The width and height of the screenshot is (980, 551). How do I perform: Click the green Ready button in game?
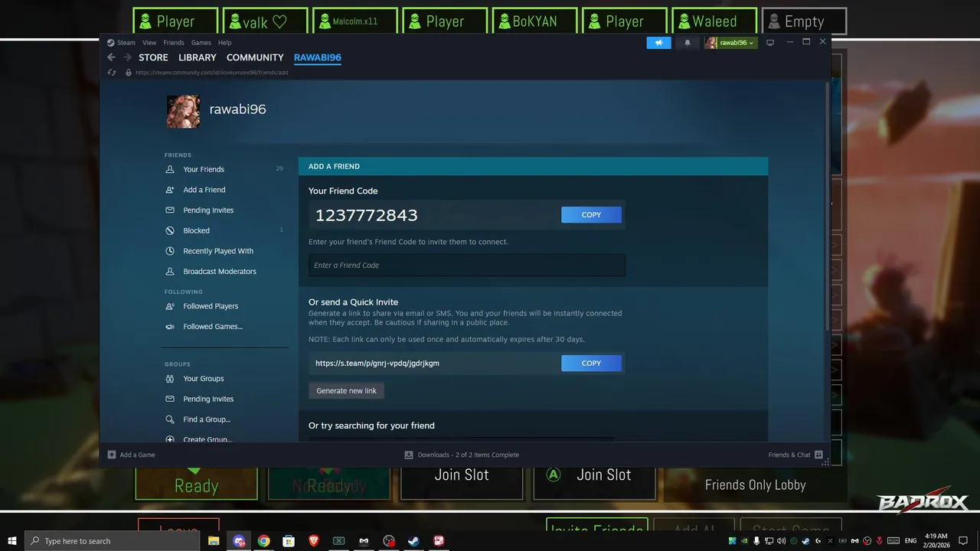point(196,485)
